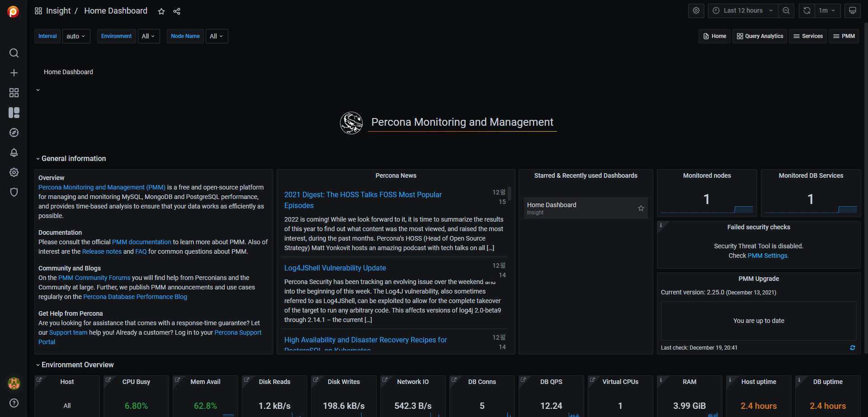Click the RAM panel info icon
The width and height of the screenshot is (868, 417).
click(x=661, y=379)
